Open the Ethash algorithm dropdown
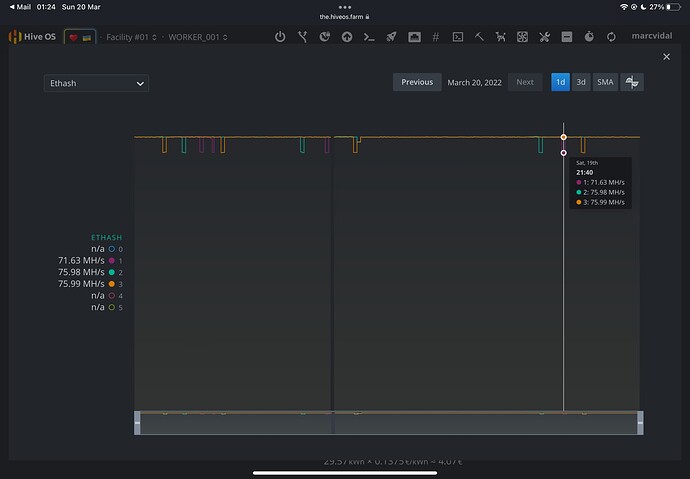 click(96, 83)
